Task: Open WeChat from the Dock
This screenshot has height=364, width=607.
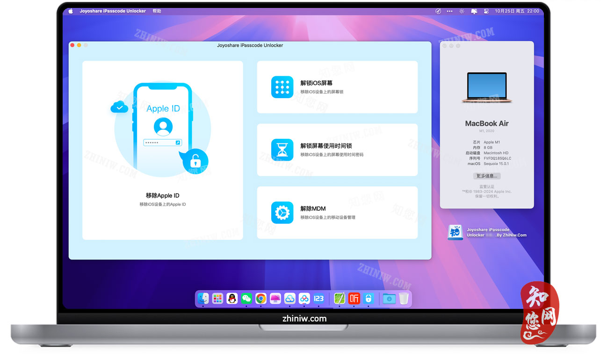Action: point(246,299)
